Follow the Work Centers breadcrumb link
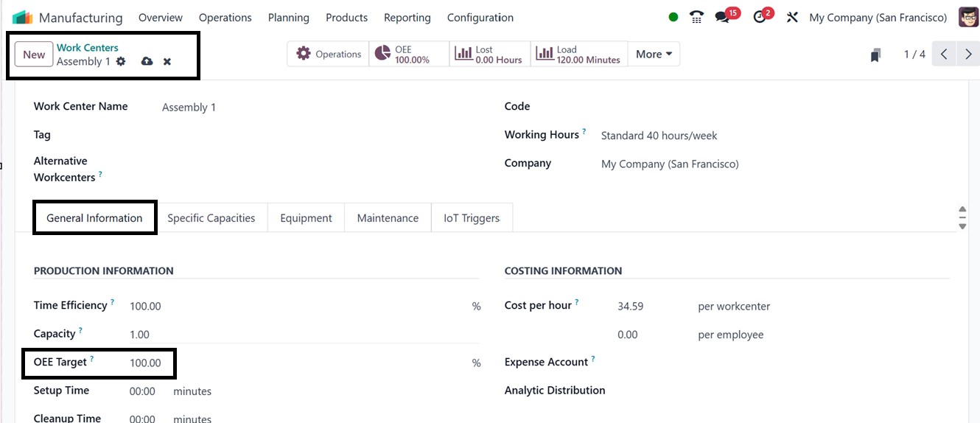The height and width of the screenshot is (423, 980). click(x=87, y=47)
